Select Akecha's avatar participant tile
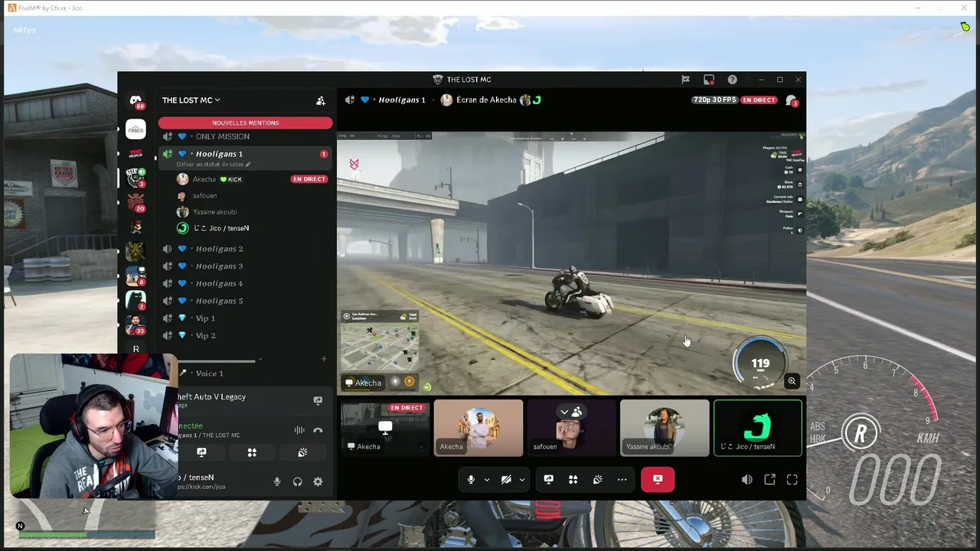Viewport: 980px width, 551px height. pos(479,428)
